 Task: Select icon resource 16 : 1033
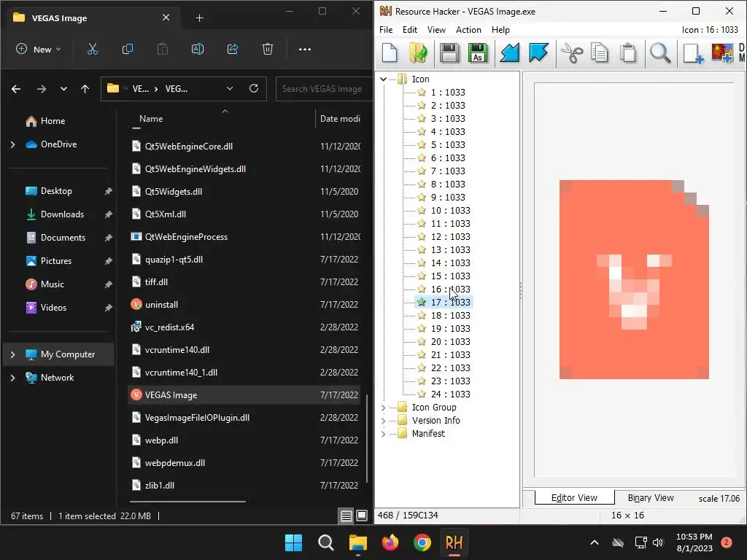(x=450, y=289)
